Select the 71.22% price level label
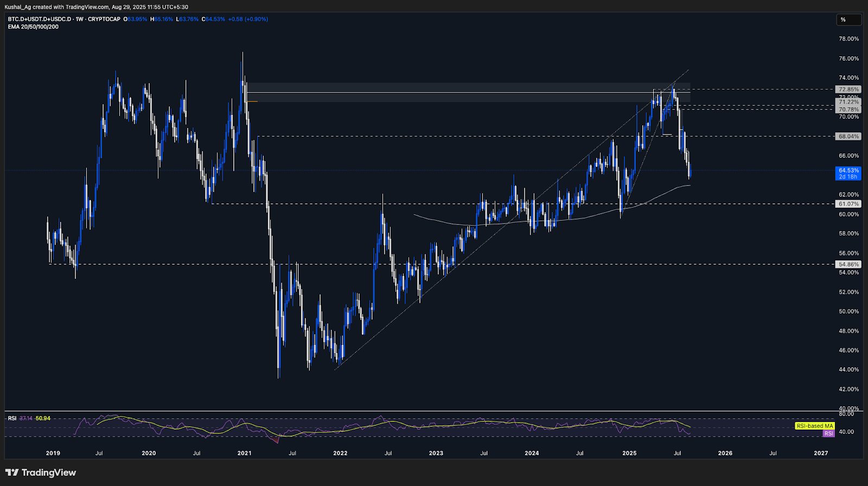Viewport: 868px width, 486px height. point(848,102)
